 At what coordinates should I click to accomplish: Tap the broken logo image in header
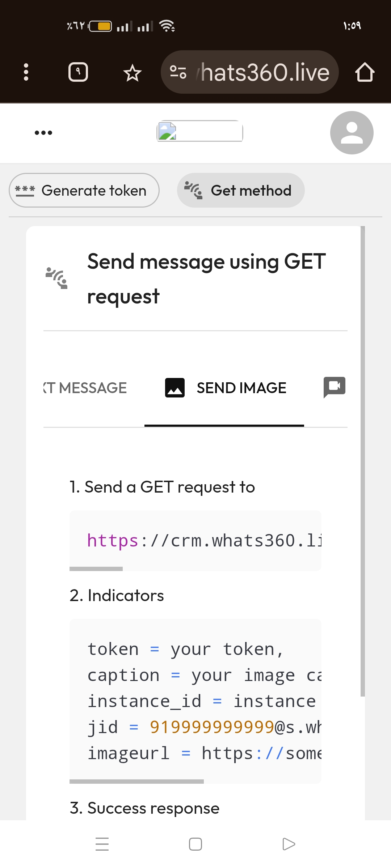pos(199,131)
